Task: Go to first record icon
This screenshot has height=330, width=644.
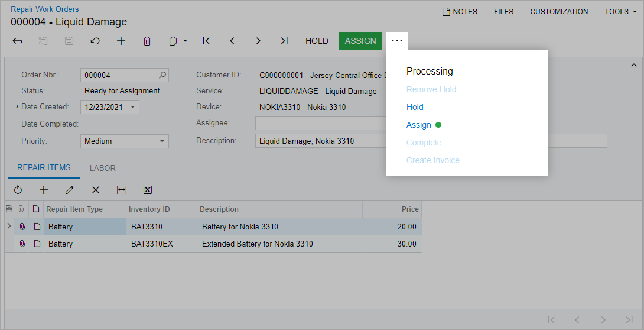Action: [x=206, y=41]
